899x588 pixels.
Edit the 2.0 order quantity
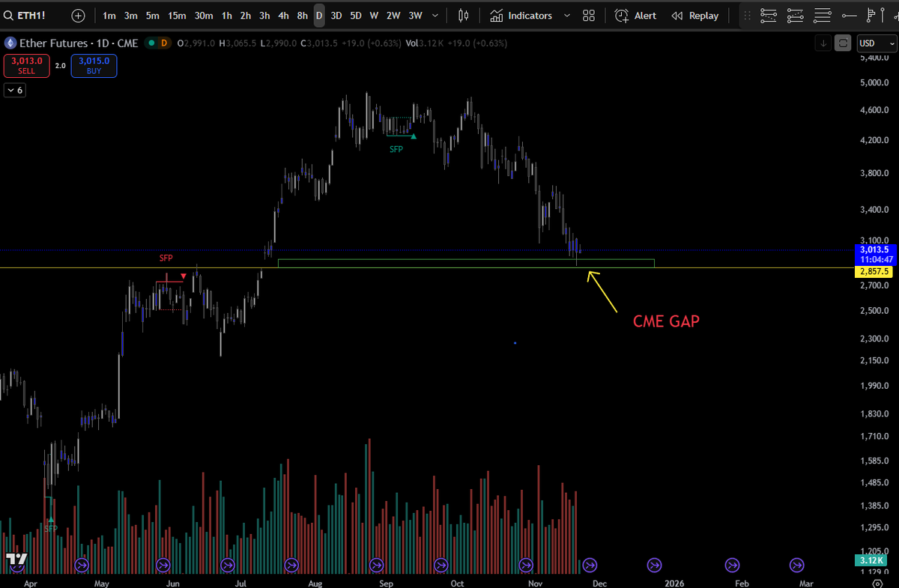pyautogui.click(x=61, y=66)
